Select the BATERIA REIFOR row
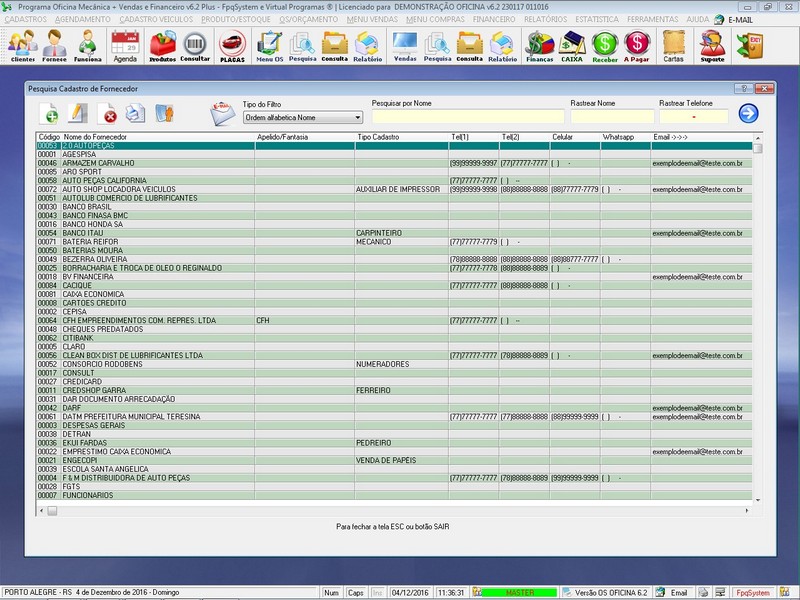 394,242
